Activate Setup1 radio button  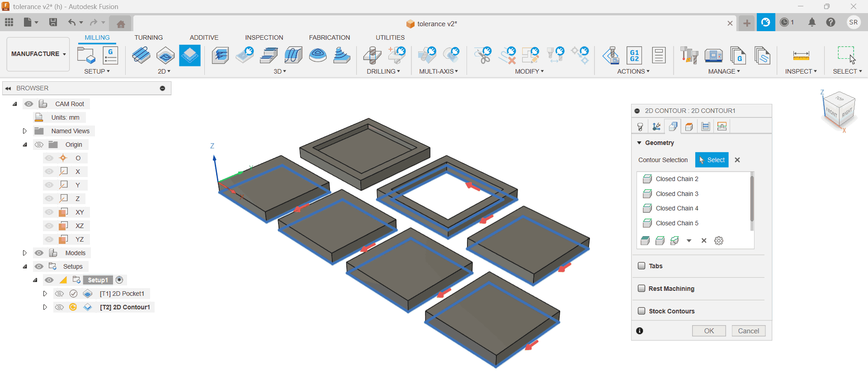pyautogui.click(x=119, y=280)
